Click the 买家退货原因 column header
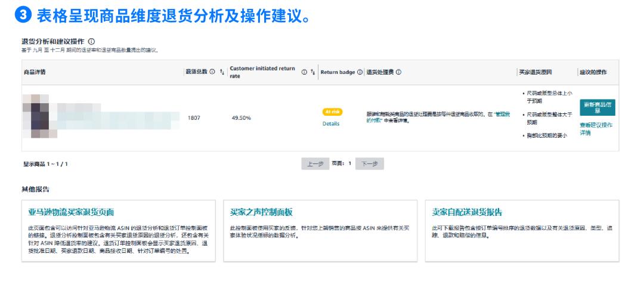The width and height of the screenshot is (644, 303). (x=535, y=72)
